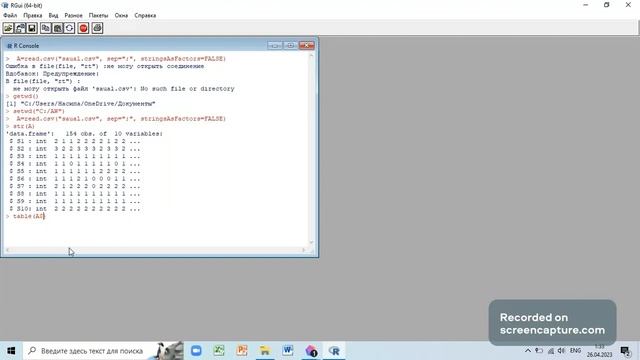This screenshot has width=640, height=360.
Task: Click the console horizontal scrollbar left arrow
Action: click(x=7, y=250)
